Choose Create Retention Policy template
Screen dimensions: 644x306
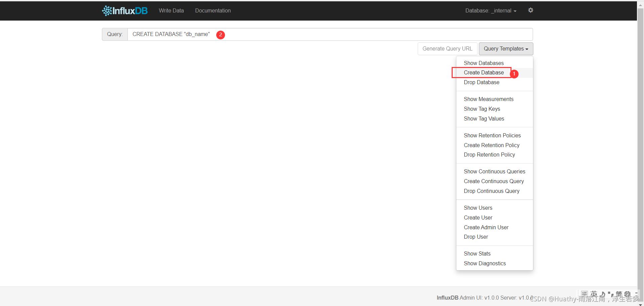pyautogui.click(x=494, y=145)
